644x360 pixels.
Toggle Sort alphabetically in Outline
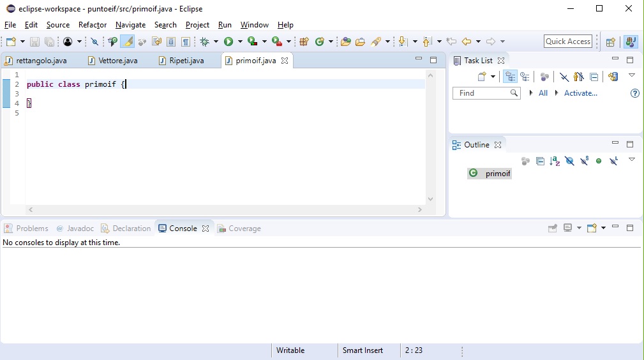[x=555, y=161]
